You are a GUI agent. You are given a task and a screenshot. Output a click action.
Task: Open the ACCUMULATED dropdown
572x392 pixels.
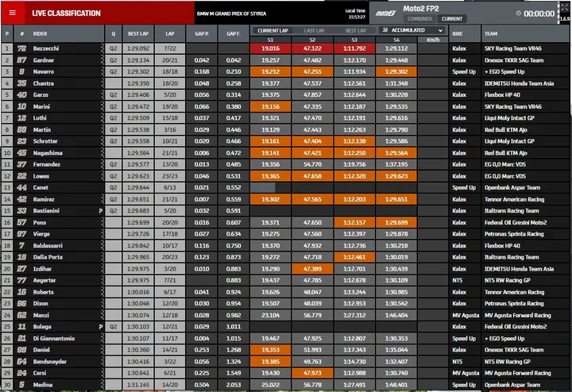(413, 30)
